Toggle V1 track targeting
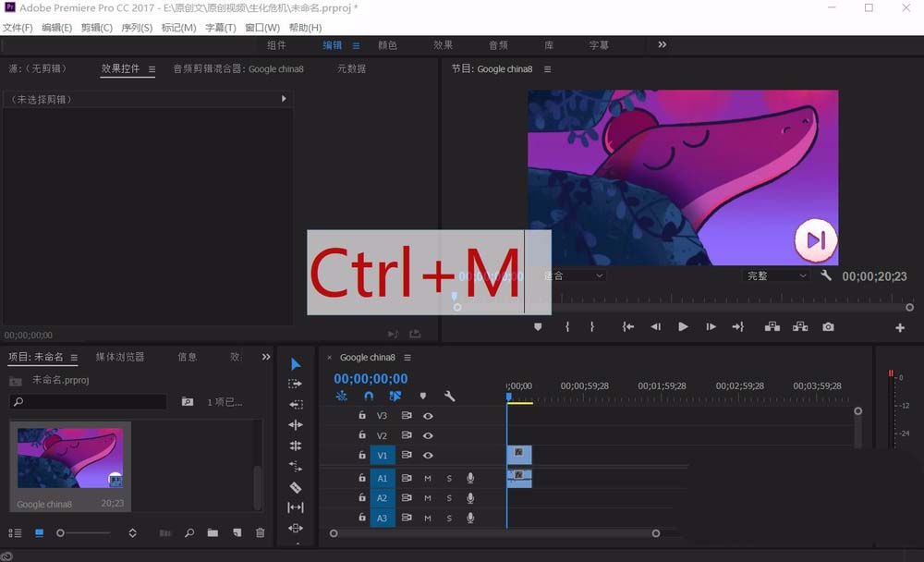This screenshot has width=924, height=562. tap(382, 456)
